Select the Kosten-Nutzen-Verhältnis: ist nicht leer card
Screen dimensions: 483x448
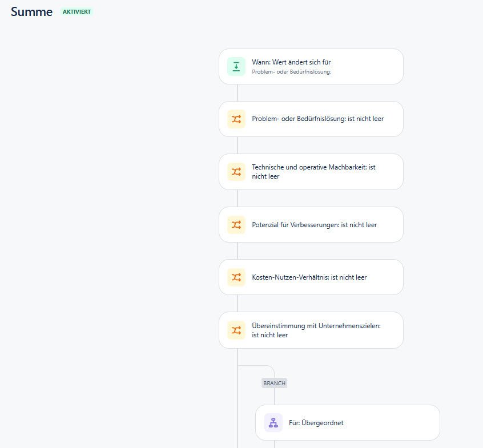tap(311, 277)
